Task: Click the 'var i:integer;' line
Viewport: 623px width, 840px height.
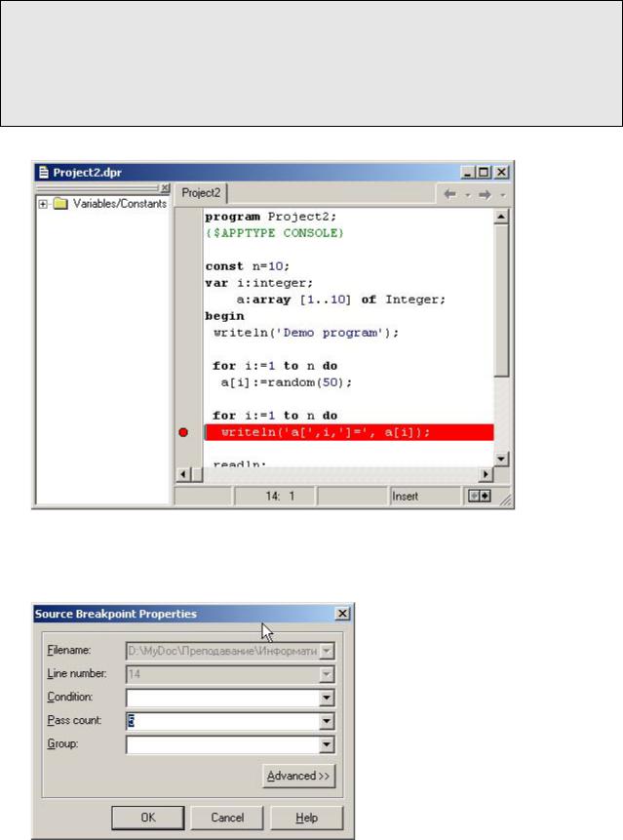Action: point(259,283)
